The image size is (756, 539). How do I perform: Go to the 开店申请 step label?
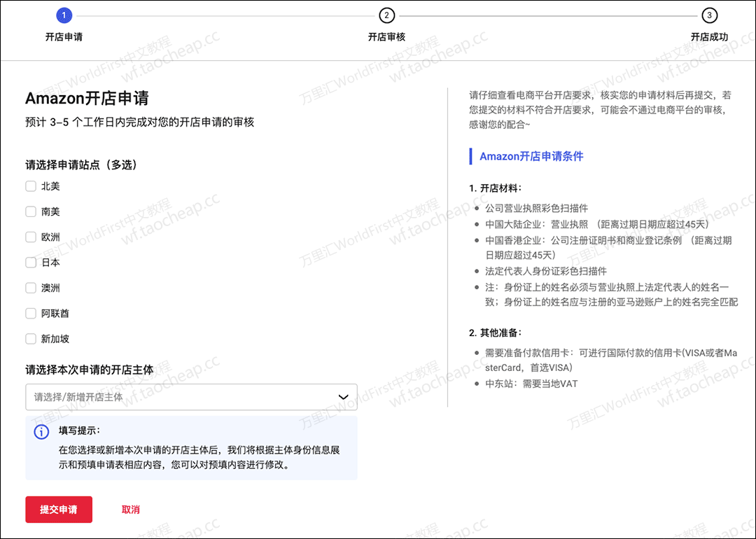pyautogui.click(x=64, y=37)
